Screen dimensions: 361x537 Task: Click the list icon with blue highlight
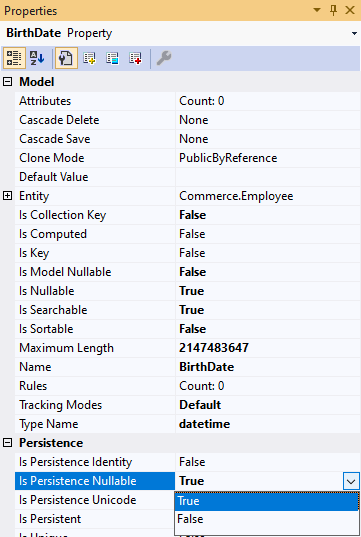112,58
